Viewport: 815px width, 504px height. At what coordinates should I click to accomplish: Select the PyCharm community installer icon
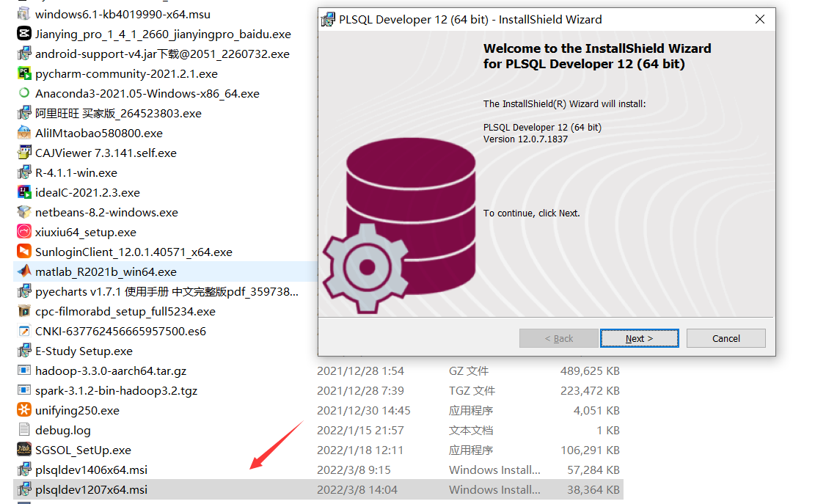pos(24,73)
